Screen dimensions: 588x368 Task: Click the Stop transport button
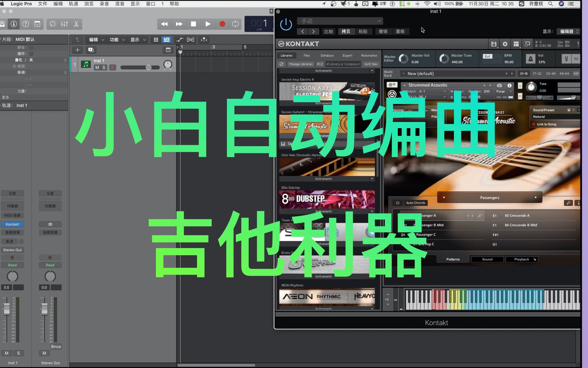tap(193, 24)
